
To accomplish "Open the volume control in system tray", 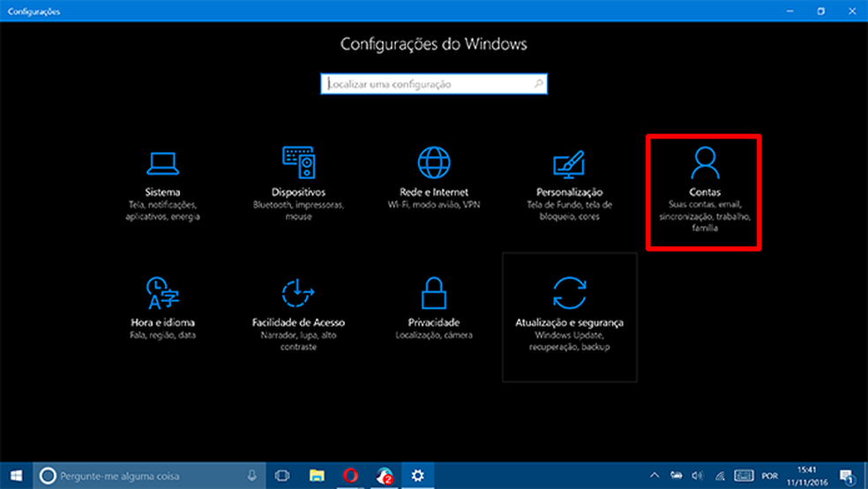I will coord(698,475).
